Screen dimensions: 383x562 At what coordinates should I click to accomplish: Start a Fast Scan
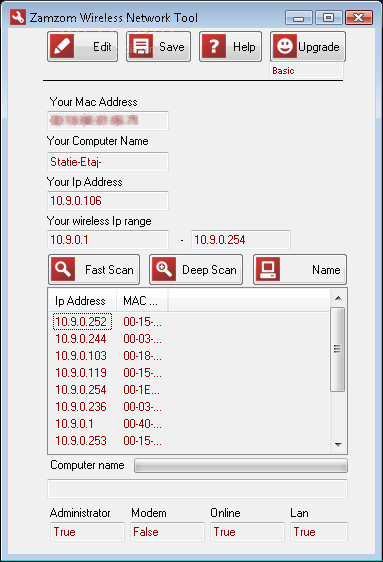[94, 270]
